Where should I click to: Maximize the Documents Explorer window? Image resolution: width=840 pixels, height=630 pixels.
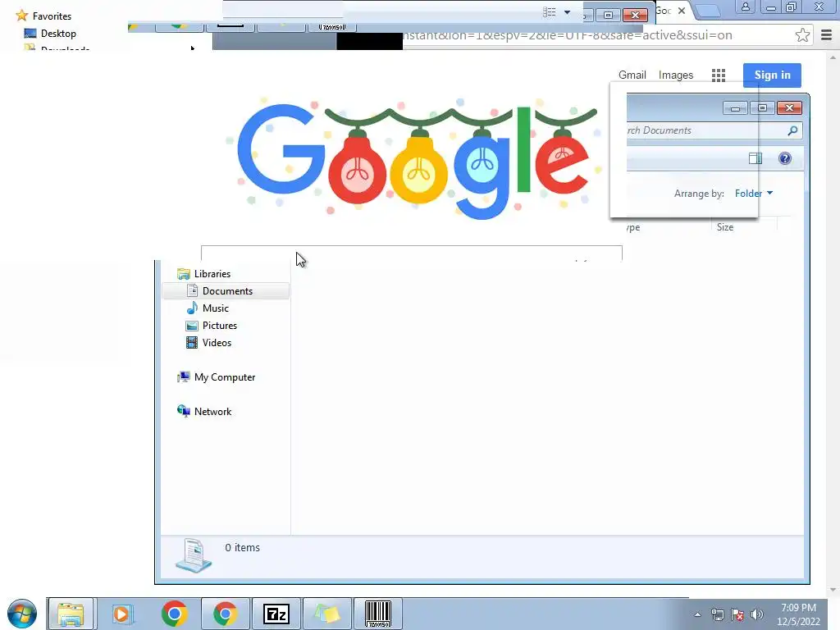(x=762, y=108)
